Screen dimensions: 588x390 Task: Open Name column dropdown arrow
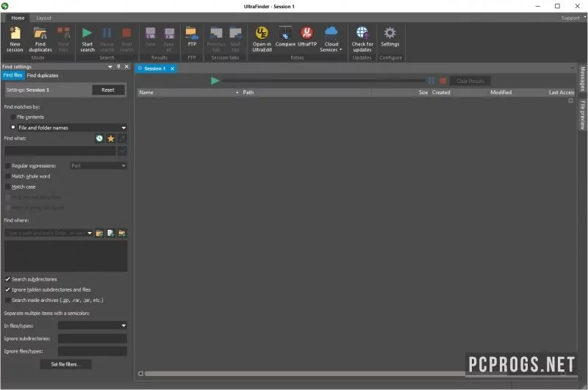(237, 93)
